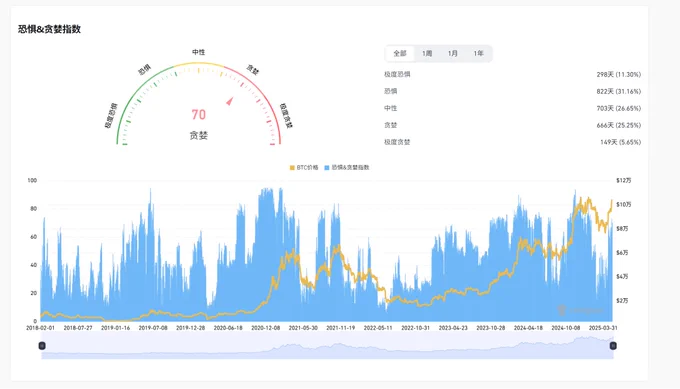Click the 2023-10-28 x-axis date label
The width and height of the screenshot is (680, 389).
coord(490,328)
